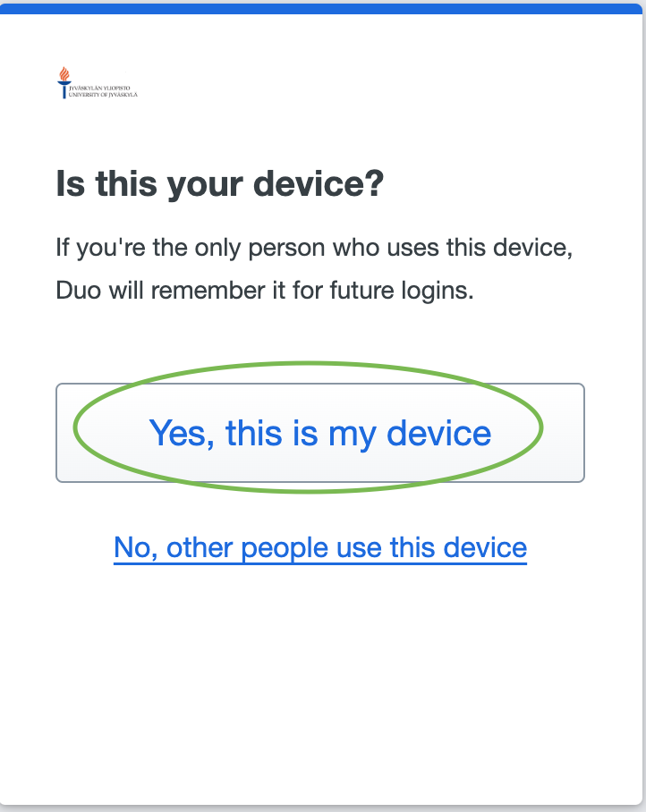Click the empty white area below the link
Viewport: 646px width, 812px height.
click(x=320, y=680)
